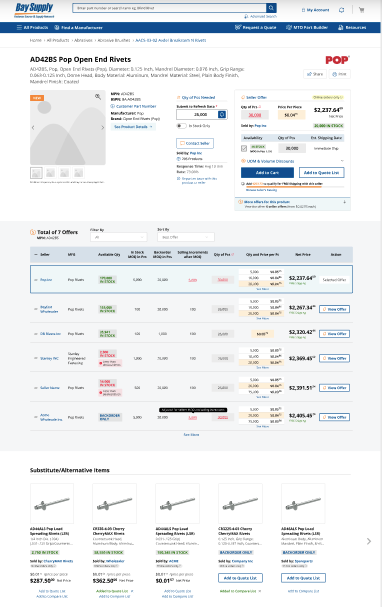The width and height of the screenshot is (382, 607).
Task: Click Add to Compare List under $0.01 item
Action: tap(177, 596)
